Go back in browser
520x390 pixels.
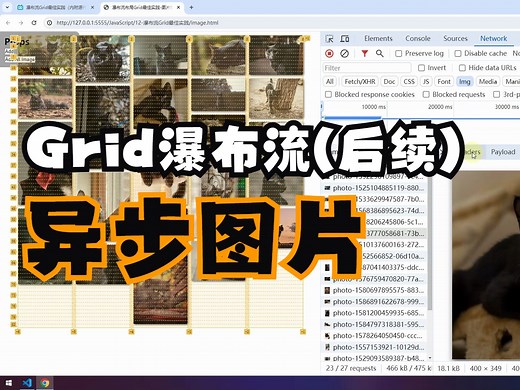(x=8, y=23)
